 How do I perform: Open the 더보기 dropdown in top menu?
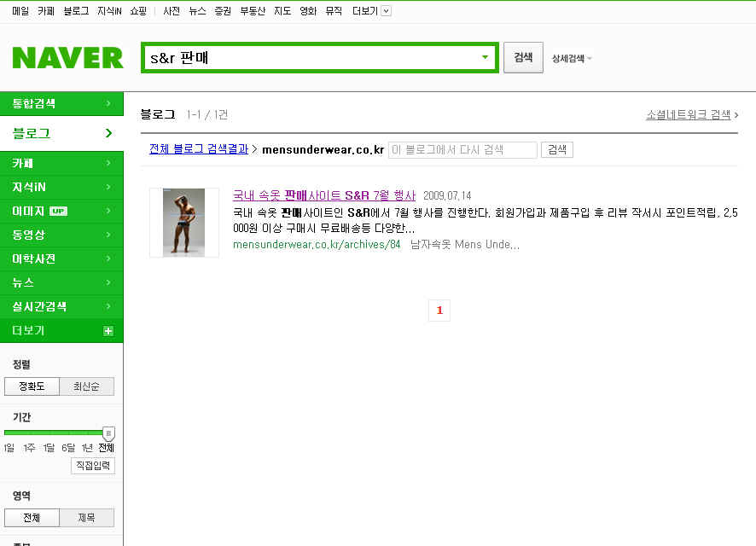tap(386, 11)
